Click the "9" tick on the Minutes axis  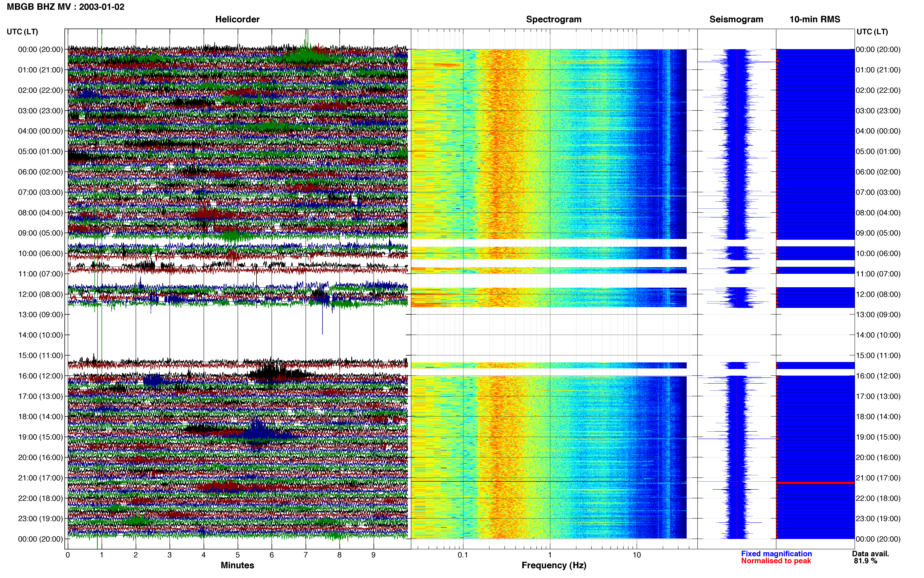[373, 555]
